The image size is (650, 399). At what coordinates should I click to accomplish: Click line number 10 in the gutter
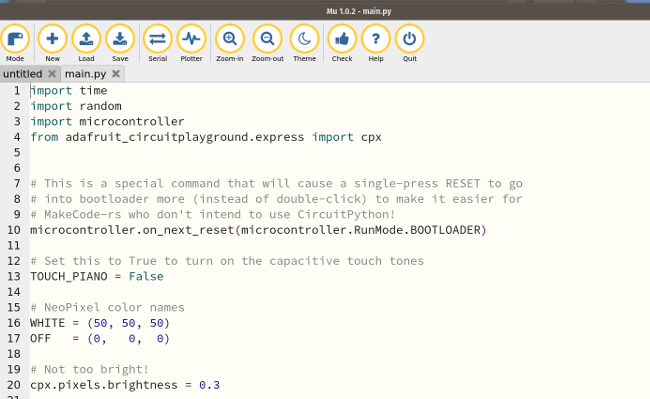point(13,230)
